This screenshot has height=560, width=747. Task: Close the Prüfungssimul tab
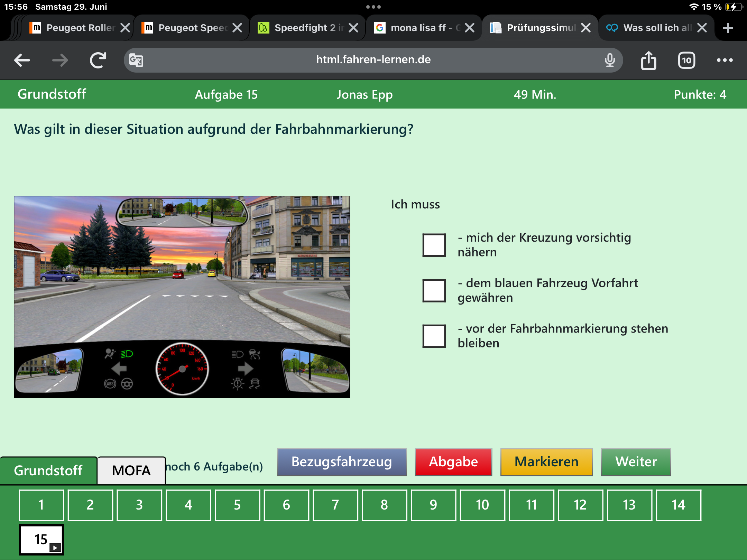tap(586, 28)
